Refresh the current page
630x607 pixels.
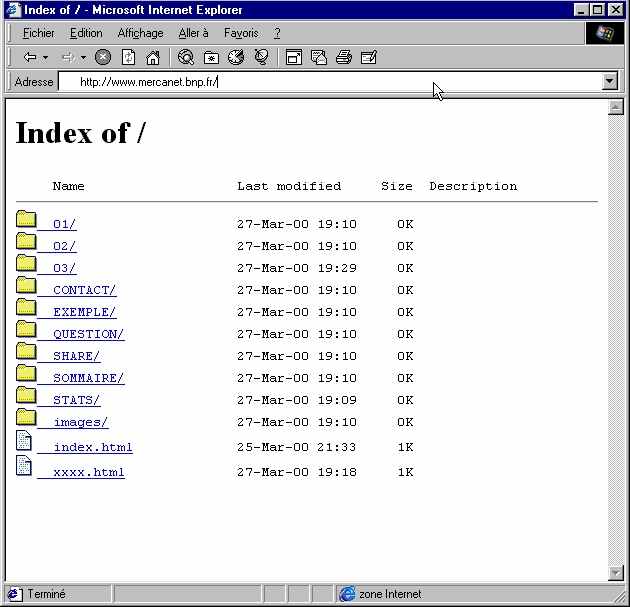tap(128, 58)
